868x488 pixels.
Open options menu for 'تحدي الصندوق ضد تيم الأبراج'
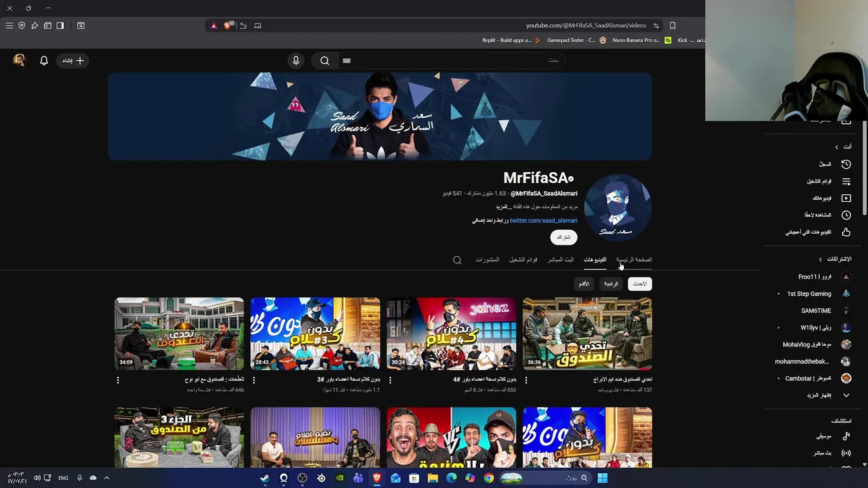click(526, 380)
